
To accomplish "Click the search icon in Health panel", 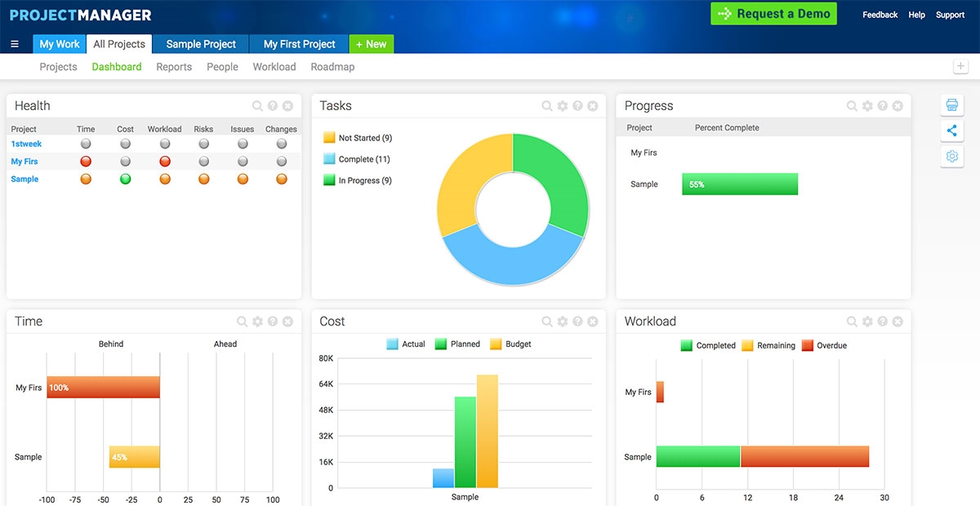I will tap(257, 106).
